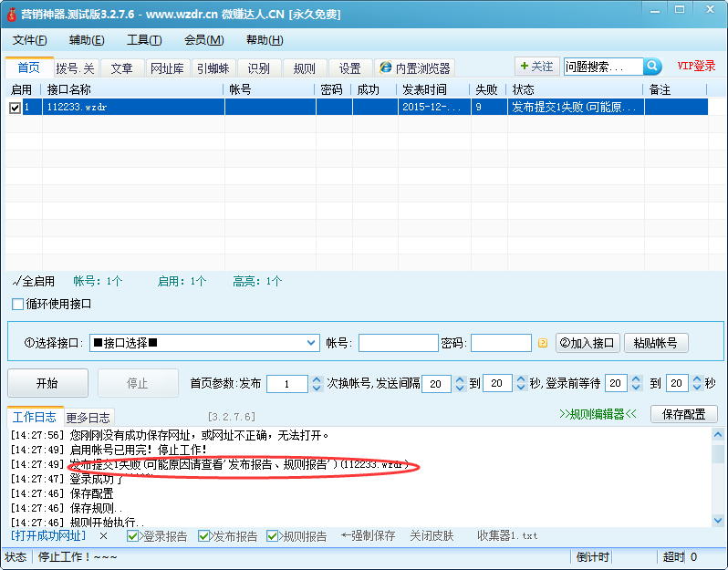Uncheck the enable checkbox for row 1
Viewport: 728px width, 570px height.
tap(15, 108)
